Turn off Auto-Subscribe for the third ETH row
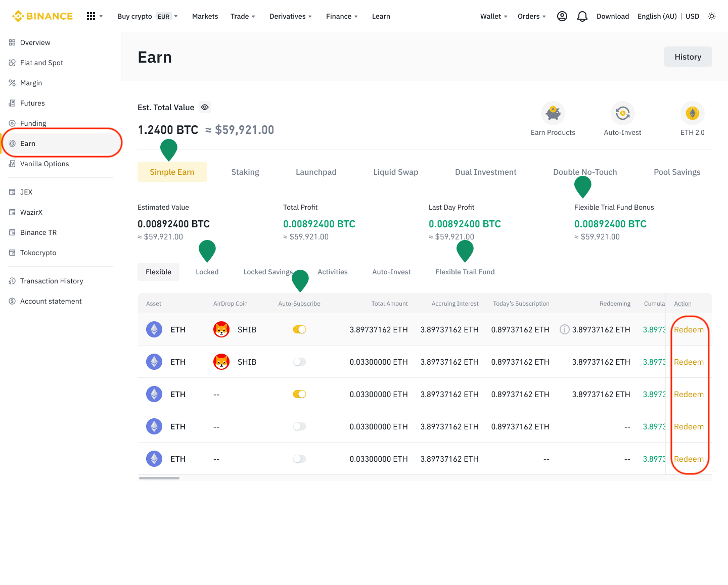This screenshot has width=728, height=585. (300, 394)
